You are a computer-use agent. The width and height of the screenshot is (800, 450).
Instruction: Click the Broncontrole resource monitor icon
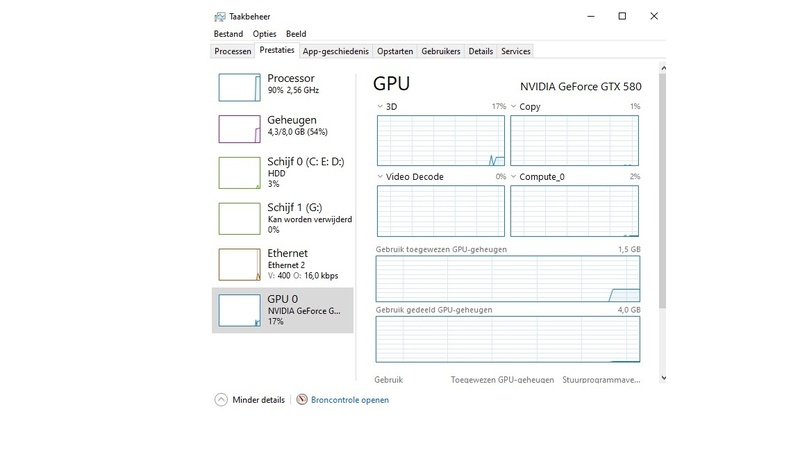tap(302, 400)
